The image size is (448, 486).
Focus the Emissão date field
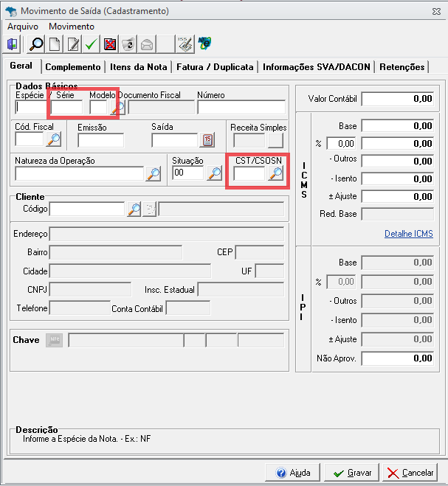coord(100,140)
